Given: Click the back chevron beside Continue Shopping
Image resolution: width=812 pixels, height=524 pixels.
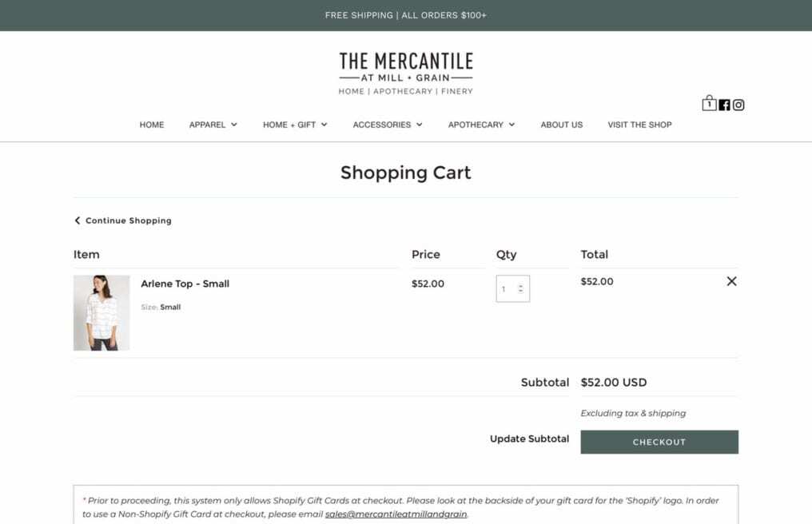Looking at the screenshot, I should coord(78,220).
